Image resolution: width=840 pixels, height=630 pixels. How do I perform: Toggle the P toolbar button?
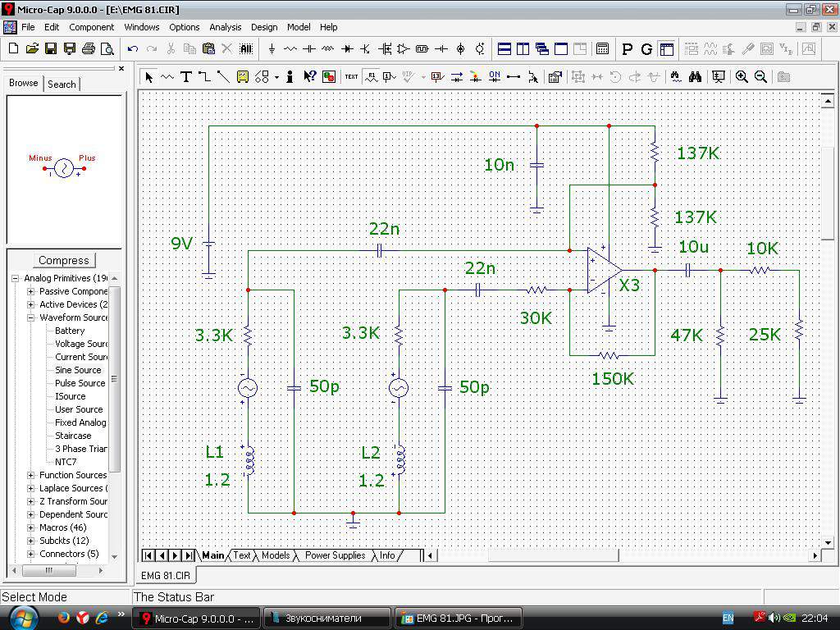click(x=628, y=49)
